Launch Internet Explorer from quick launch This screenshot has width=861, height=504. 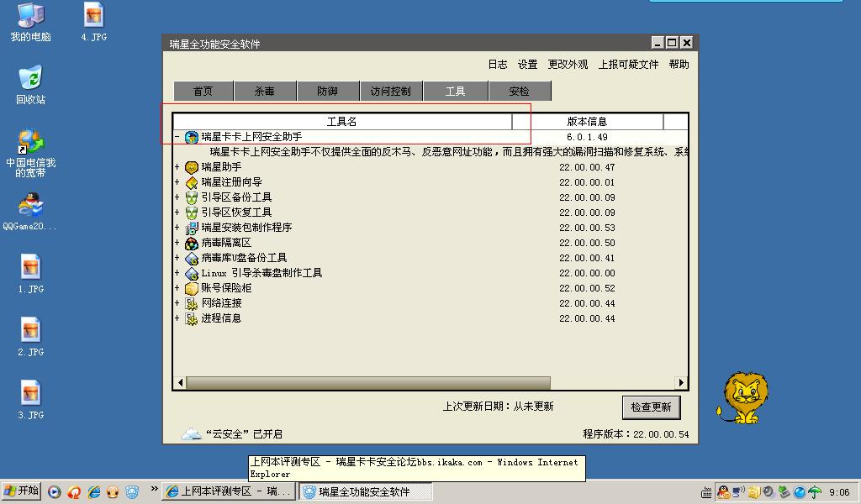click(94, 492)
